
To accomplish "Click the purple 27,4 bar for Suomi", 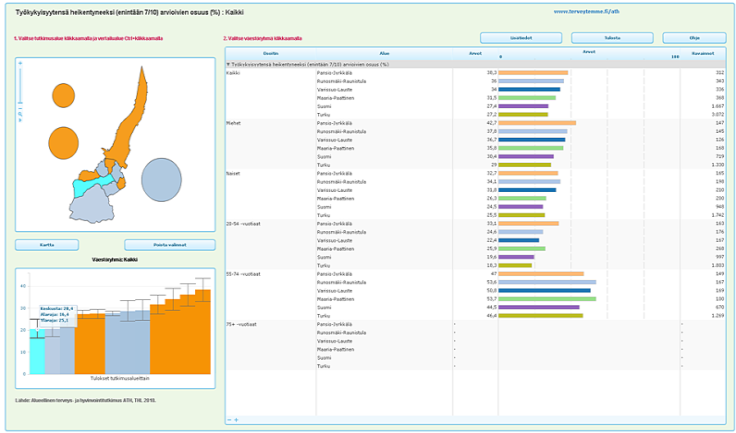I will coord(523,106).
